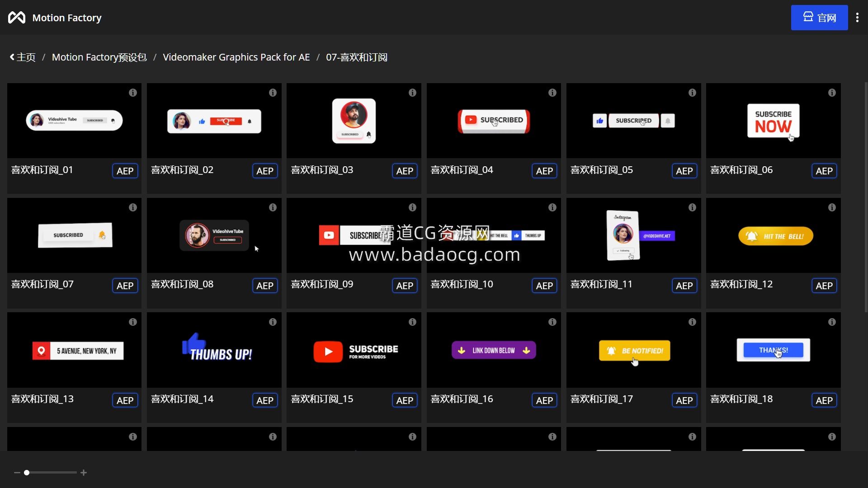Image resolution: width=868 pixels, height=488 pixels.
Task: Show info for 喜欢和订阅_08
Action: tap(273, 207)
